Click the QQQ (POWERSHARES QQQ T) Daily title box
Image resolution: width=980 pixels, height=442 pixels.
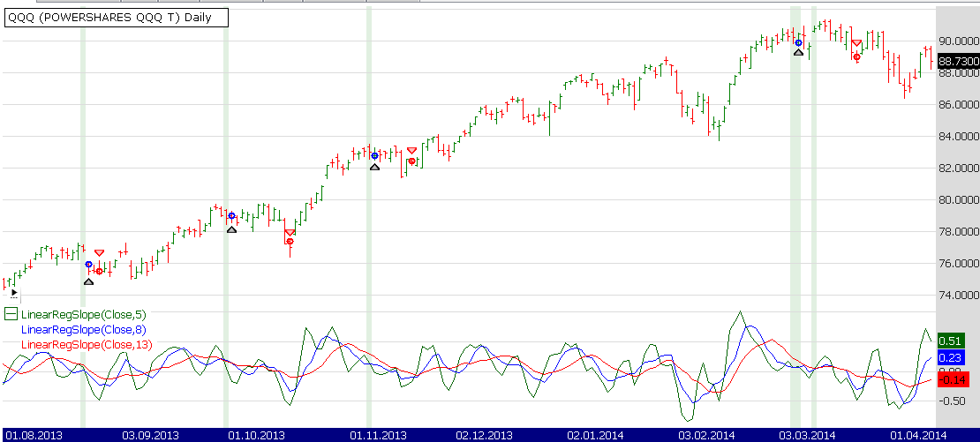[x=117, y=18]
